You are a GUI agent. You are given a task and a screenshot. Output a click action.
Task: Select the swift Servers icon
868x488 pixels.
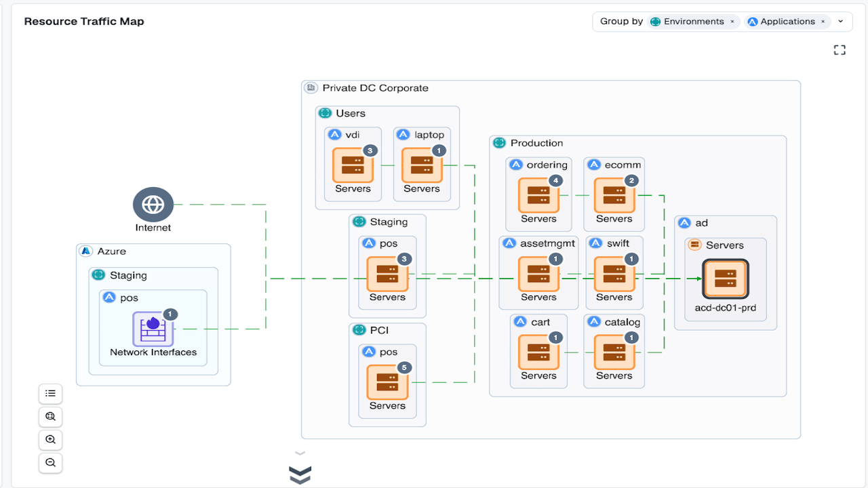[614, 274]
